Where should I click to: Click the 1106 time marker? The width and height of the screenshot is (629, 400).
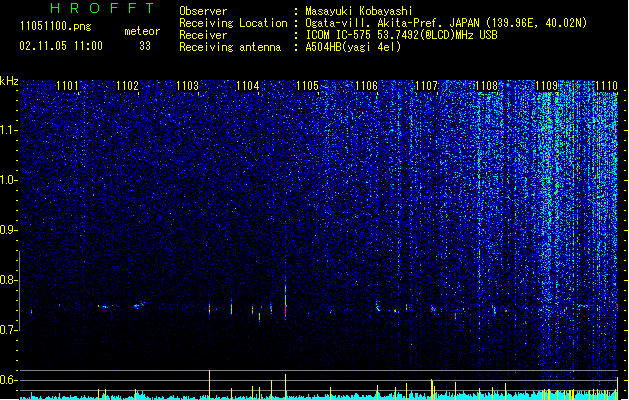click(x=367, y=86)
